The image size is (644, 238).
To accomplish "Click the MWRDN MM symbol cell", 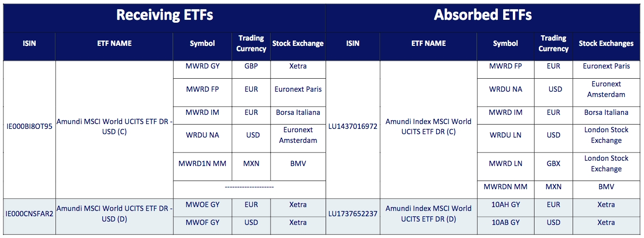I will point(505,186).
